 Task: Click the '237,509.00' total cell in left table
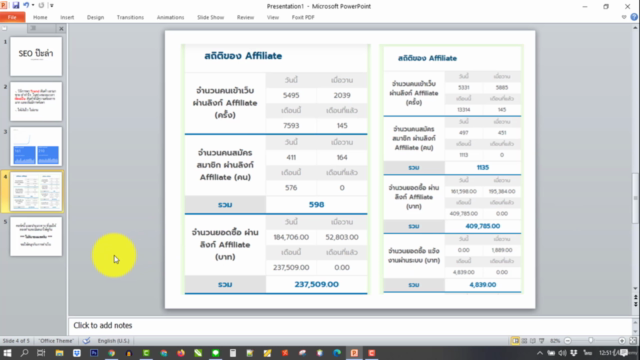coord(317,284)
